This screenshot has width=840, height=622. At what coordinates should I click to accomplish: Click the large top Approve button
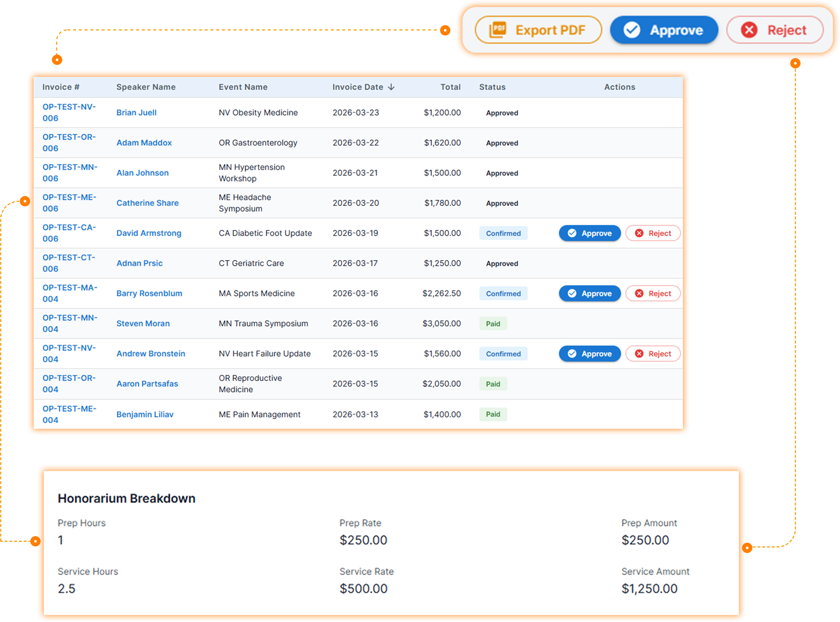click(x=664, y=30)
